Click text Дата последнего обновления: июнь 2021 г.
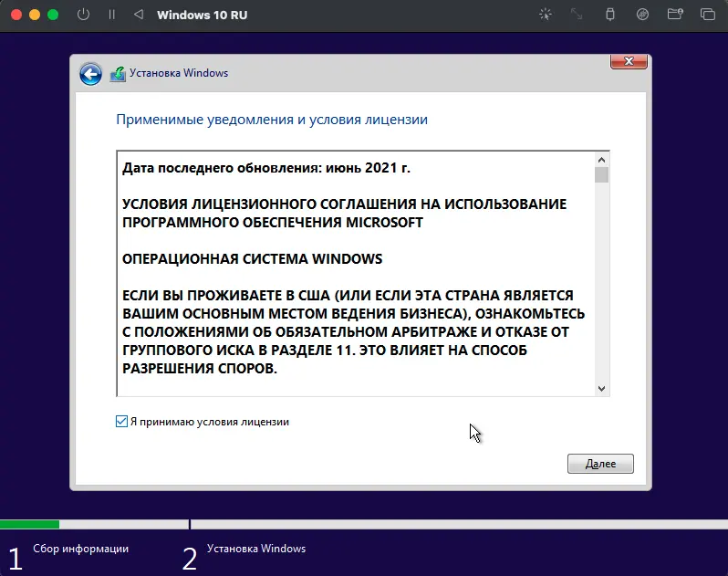Viewport: 728px width, 576px height. point(266,168)
